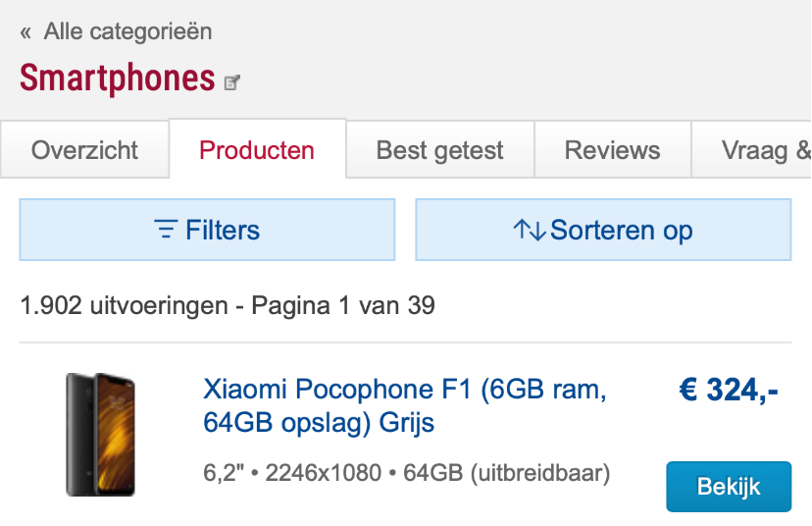Open the Xiaomi Pocophone F1 thumbnail image

coord(100,434)
